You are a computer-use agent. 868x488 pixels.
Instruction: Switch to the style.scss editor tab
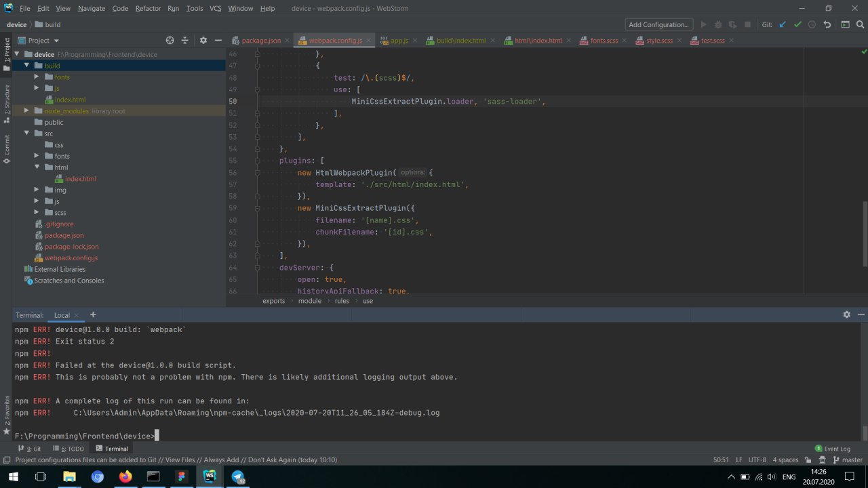(x=659, y=41)
